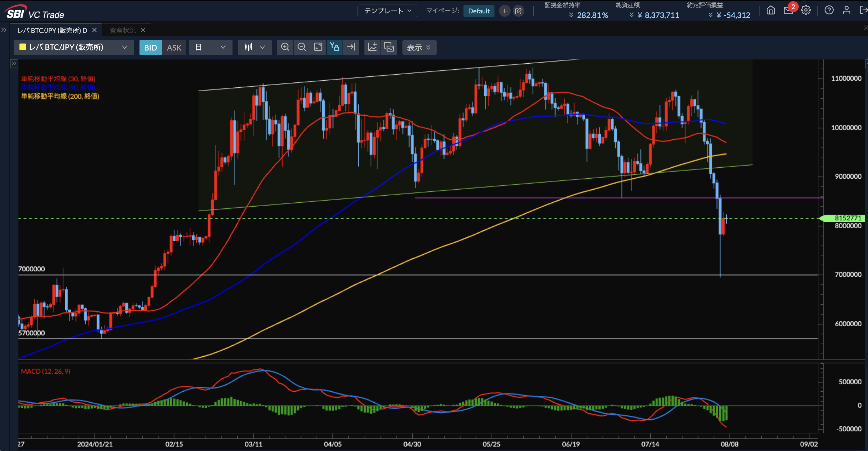Viewport: 868px width, 451px height.
Task: Open the home page icon
Action: coord(771,10)
